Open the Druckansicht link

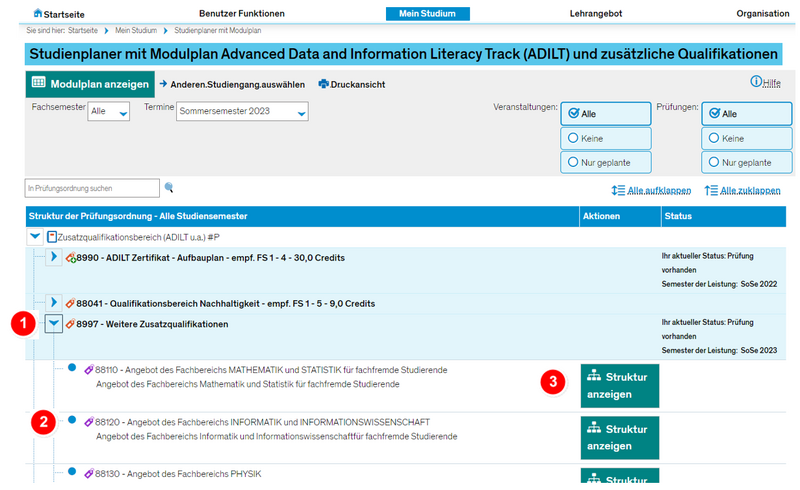358,85
